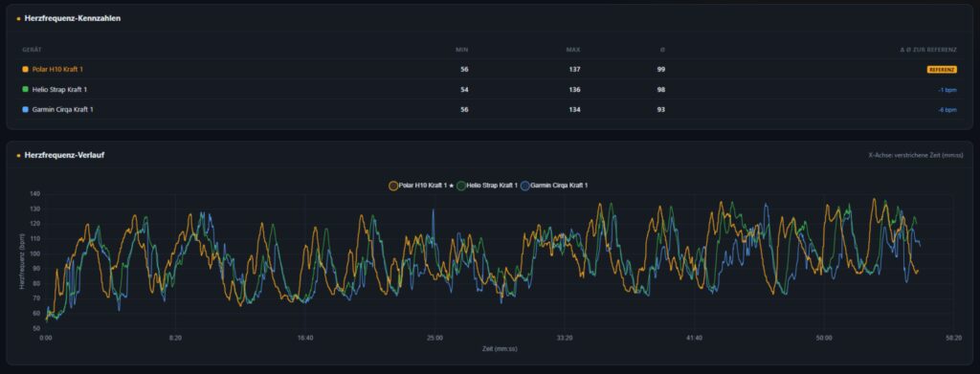The image size is (980, 374).
Task: Click the 25:00 mark on time axis
Action: point(435,338)
